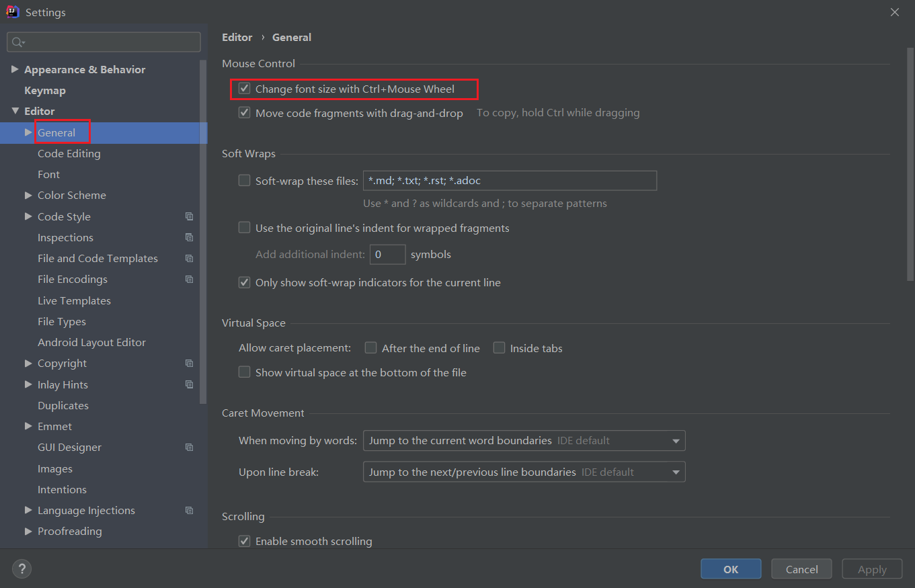The image size is (915, 588).
Task: Select Keymap in settings tree
Action: point(45,90)
